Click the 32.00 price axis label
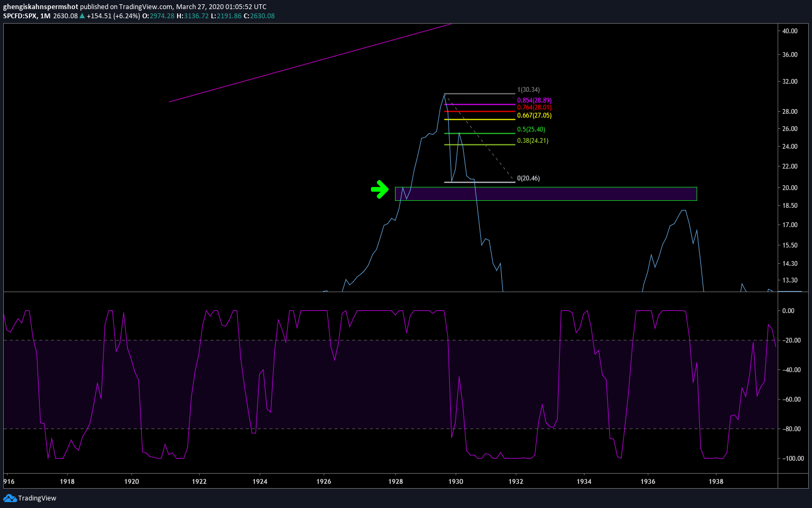The height and width of the screenshot is (508, 812). pos(790,82)
